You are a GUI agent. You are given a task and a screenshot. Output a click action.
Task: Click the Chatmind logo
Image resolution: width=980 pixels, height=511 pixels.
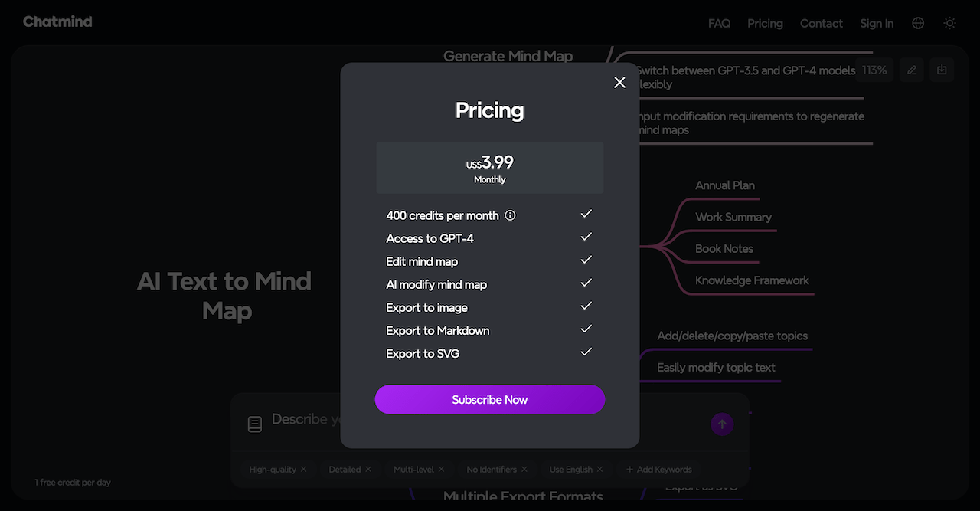point(57,21)
